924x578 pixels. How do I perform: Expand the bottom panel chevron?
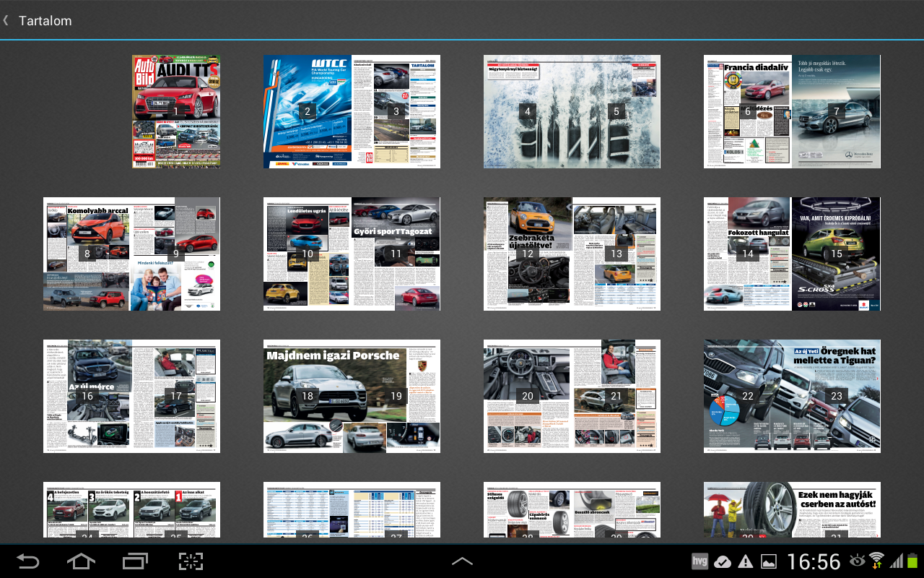click(x=462, y=561)
